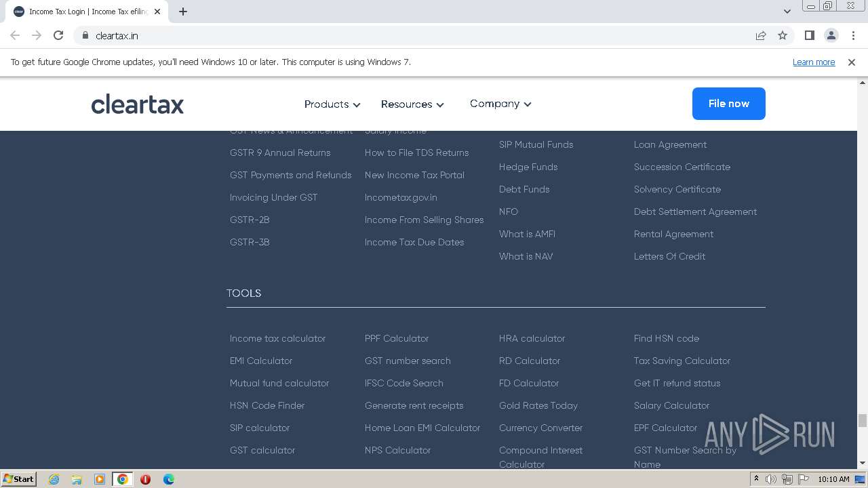
Task: Open Home Loan EMI Calculator link
Action: pyautogui.click(x=422, y=428)
